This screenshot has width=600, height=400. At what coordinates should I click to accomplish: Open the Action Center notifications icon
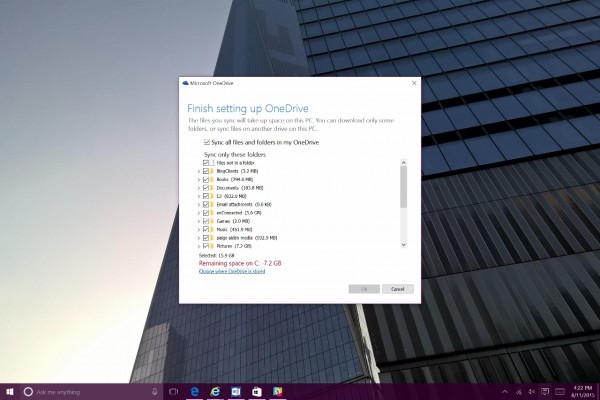545,392
